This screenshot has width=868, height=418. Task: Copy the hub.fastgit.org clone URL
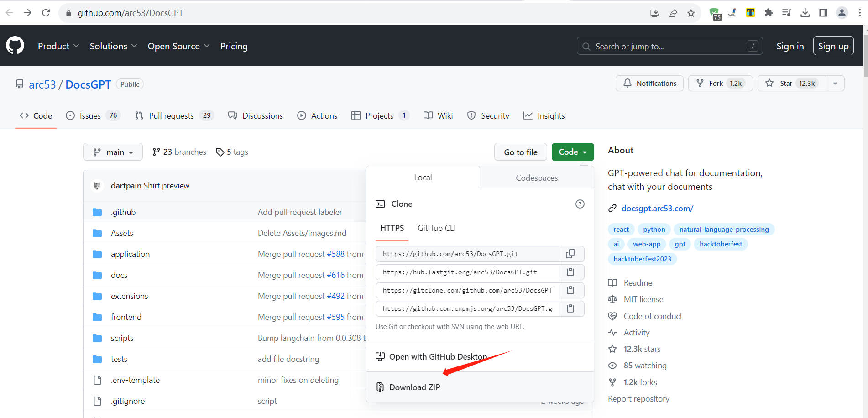[570, 272]
